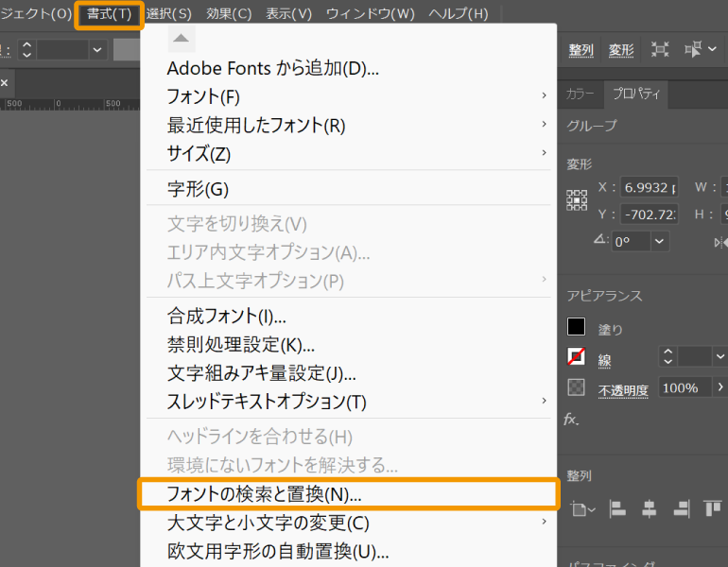
Task: Click the 変形 button in control bar
Action: [x=621, y=49]
